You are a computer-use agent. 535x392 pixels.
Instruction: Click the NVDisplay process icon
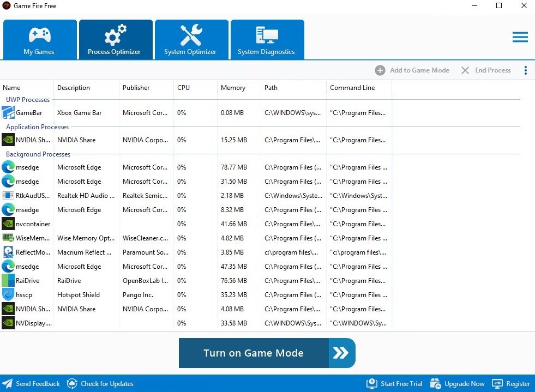[x=8, y=323]
